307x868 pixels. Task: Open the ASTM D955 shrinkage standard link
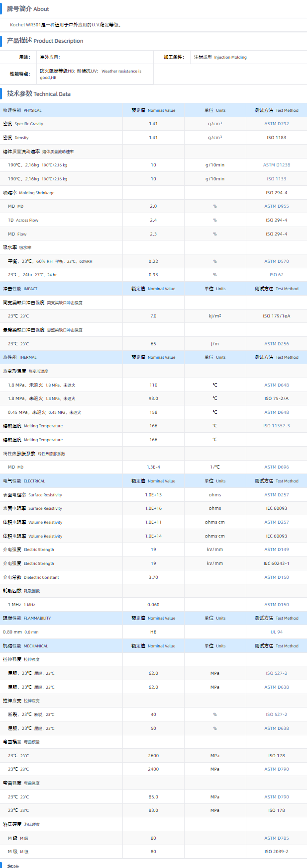[x=276, y=206]
